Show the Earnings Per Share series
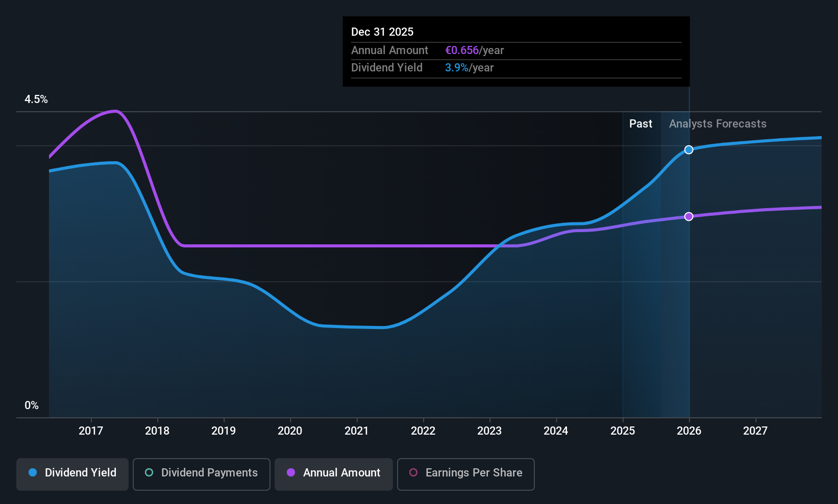 [x=466, y=474]
